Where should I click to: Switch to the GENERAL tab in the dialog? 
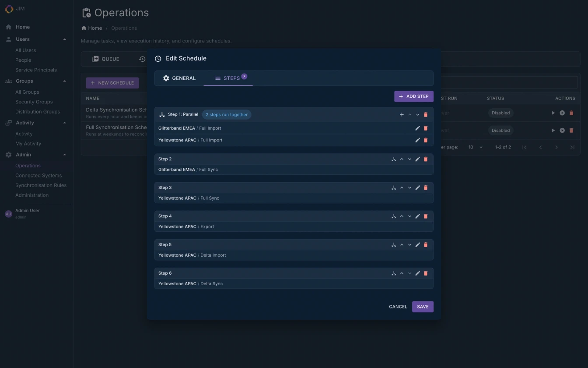179,78
